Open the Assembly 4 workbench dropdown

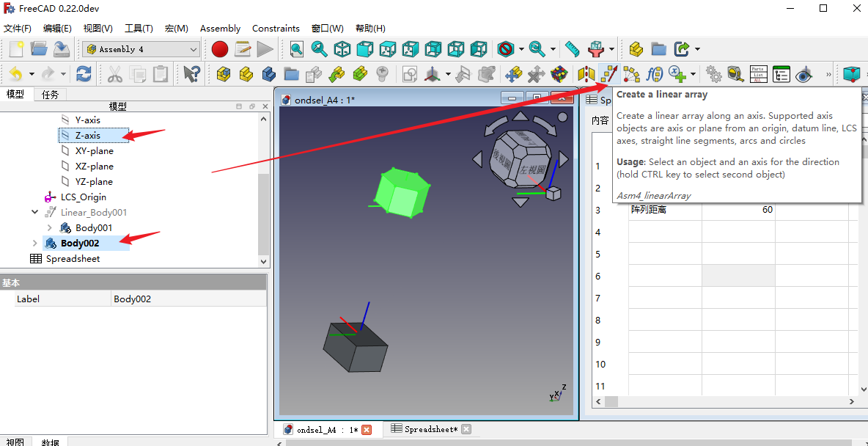pos(194,49)
